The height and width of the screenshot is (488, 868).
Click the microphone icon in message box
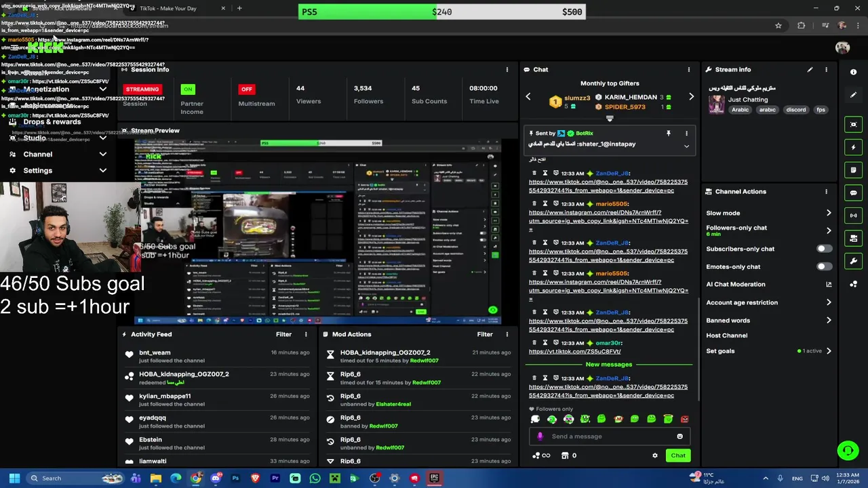coord(540,436)
